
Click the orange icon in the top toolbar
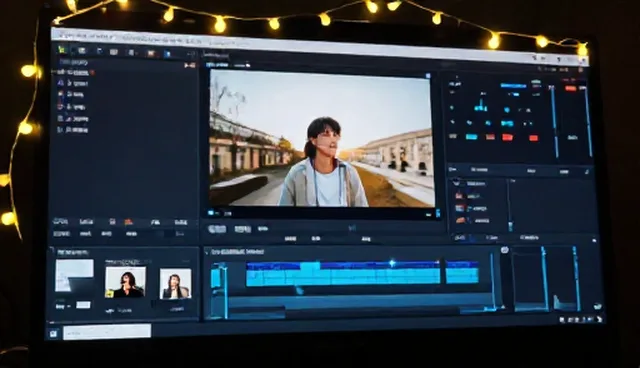point(151,53)
